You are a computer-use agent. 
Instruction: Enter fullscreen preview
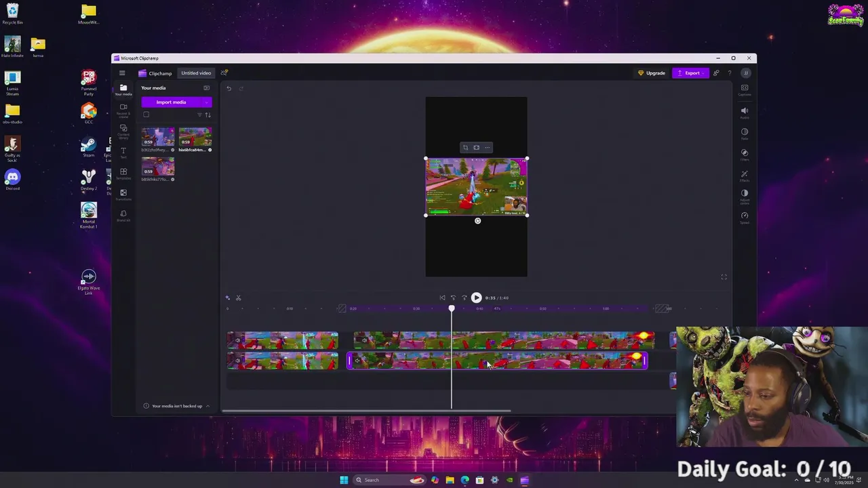(x=724, y=277)
